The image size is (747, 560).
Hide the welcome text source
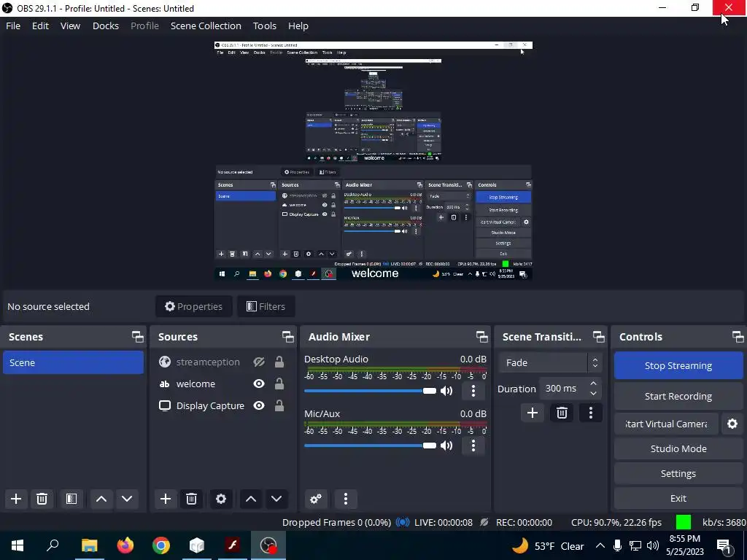(x=259, y=384)
